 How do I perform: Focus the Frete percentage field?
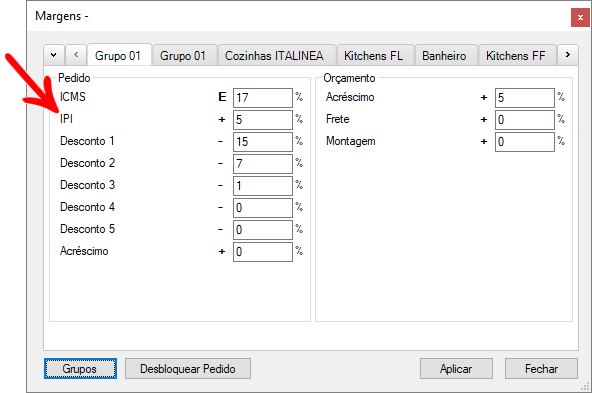[x=525, y=120]
